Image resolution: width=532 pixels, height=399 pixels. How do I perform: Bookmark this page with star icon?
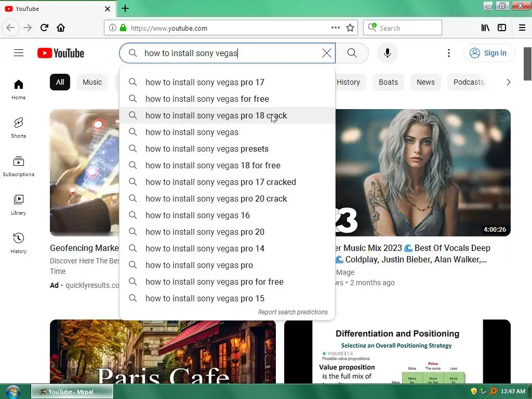pyautogui.click(x=350, y=28)
